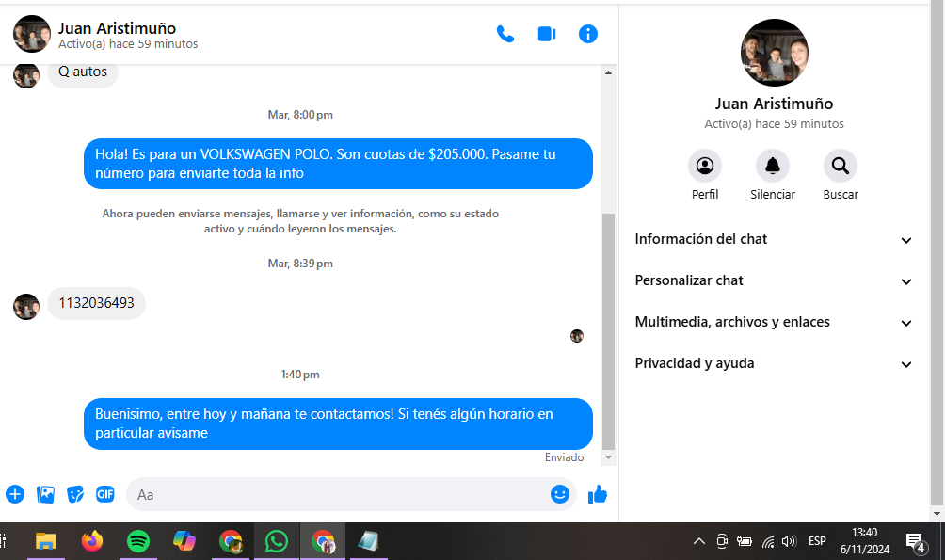Expand Privacidad y ayuda section
Viewport: 945px width, 560px height.
pos(774,364)
